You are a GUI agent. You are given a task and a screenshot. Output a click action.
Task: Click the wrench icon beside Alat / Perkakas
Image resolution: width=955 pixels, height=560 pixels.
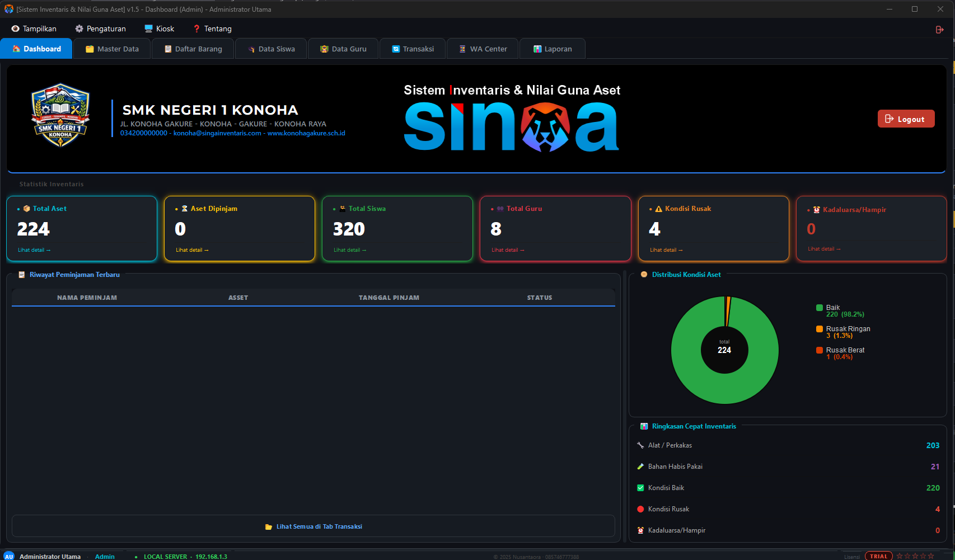640,445
